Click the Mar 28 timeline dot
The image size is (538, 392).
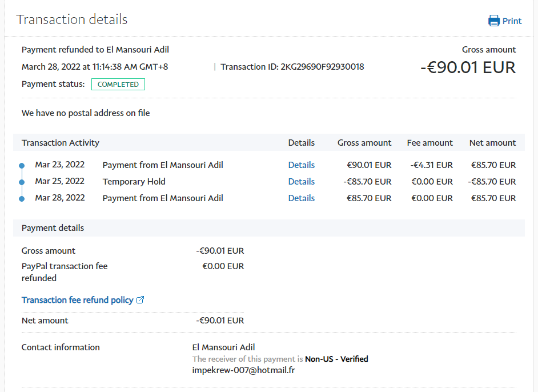22,199
